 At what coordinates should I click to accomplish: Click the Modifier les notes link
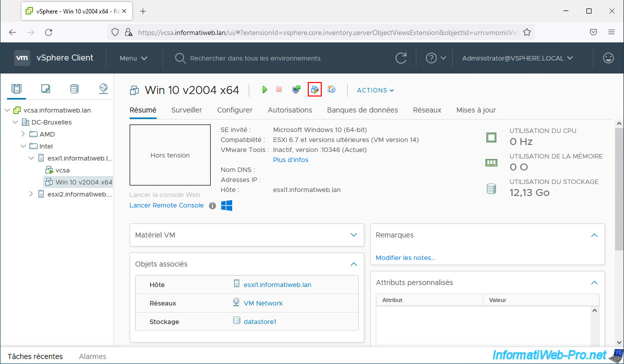[x=405, y=258]
